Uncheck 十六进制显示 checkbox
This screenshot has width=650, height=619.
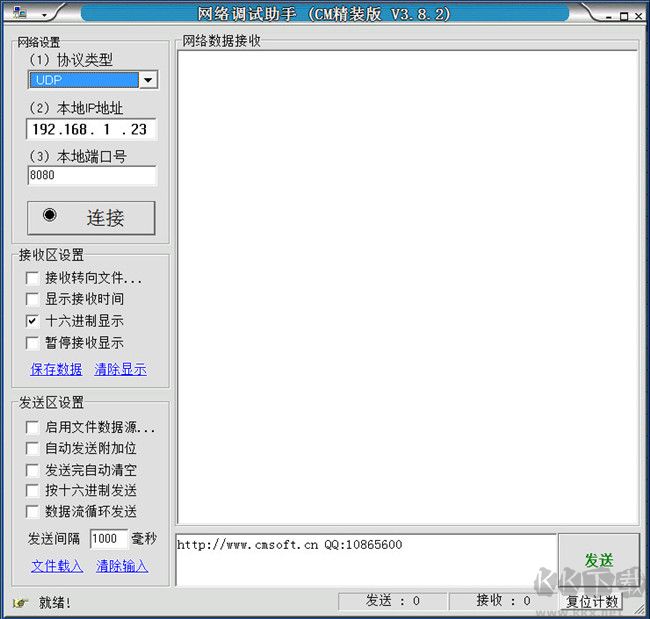(x=32, y=321)
